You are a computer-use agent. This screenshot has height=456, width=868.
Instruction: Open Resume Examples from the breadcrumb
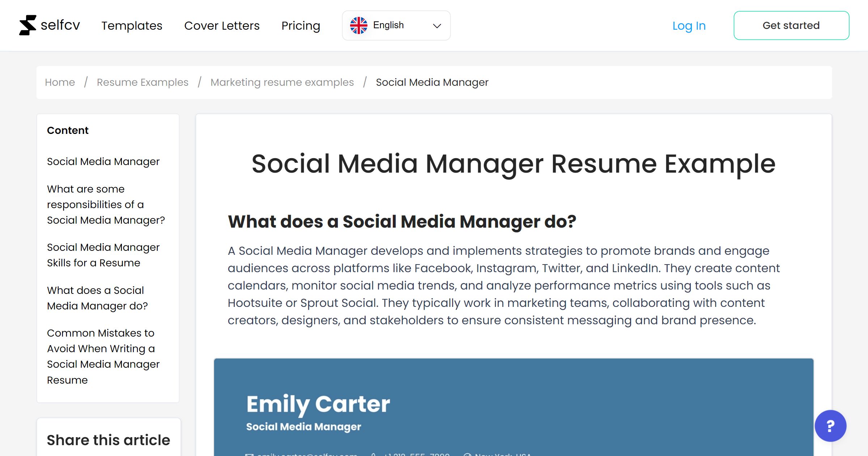[142, 82]
